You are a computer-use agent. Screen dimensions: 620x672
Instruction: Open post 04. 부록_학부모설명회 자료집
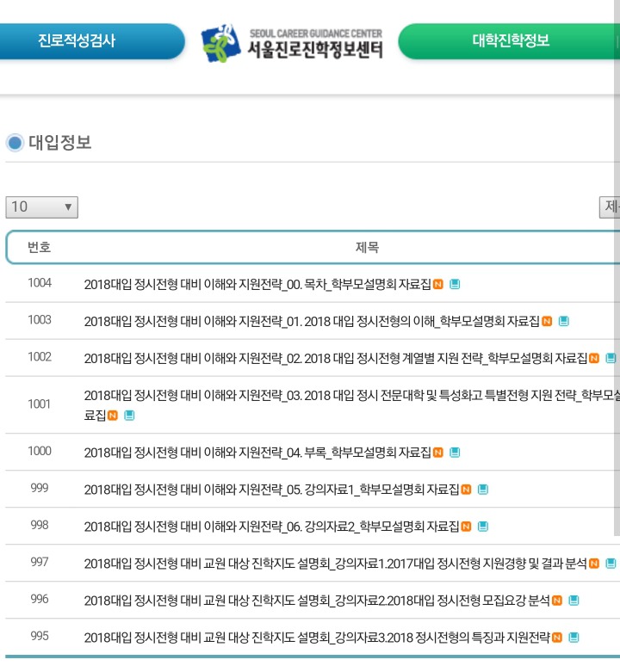click(x=257, y=453)
